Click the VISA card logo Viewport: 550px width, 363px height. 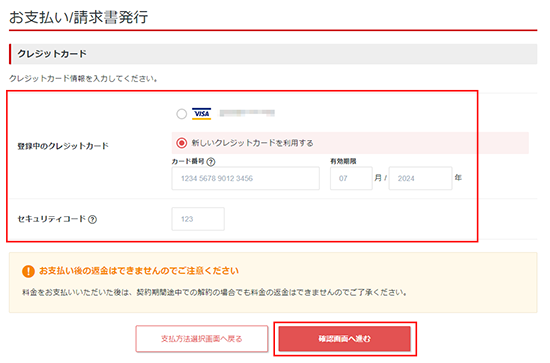pyautogui.click(x=201, y=114)
